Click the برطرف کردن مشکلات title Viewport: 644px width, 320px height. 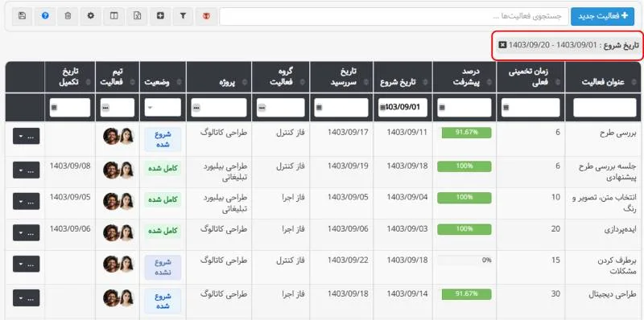(x=616, y=266)
